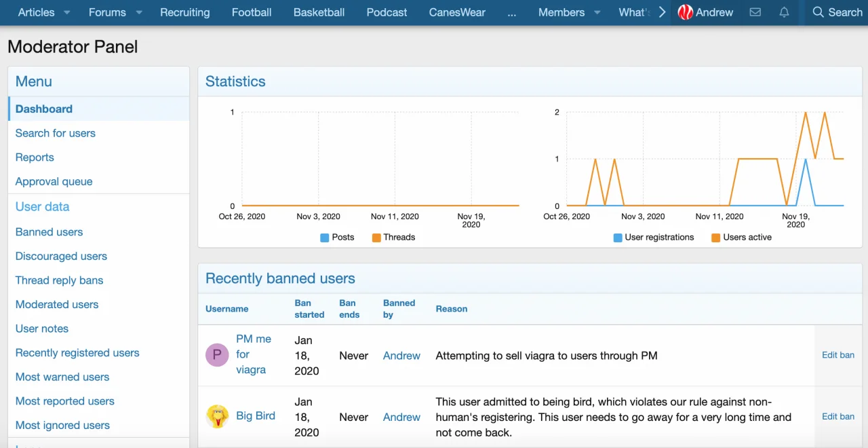The width and height of the screenshot is (868, 448).
Task: Expand the Members dropdown arrow
Action: (x=597, y=12)
